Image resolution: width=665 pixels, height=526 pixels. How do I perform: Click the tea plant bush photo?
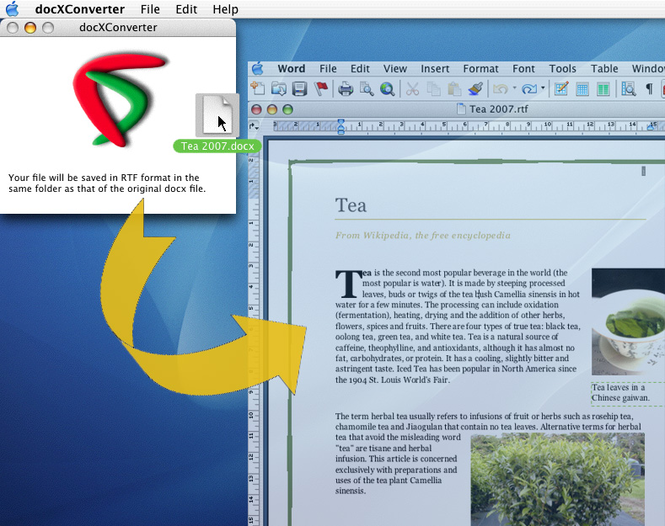pos(558,479)
